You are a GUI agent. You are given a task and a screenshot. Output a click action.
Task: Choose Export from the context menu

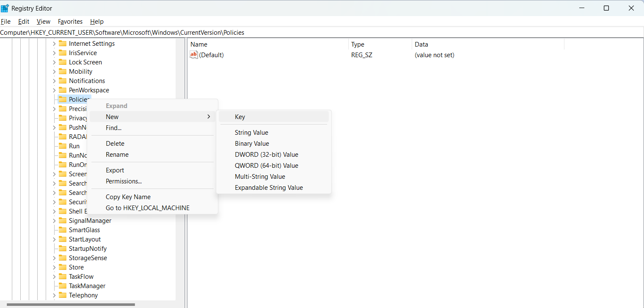point(115,170)
